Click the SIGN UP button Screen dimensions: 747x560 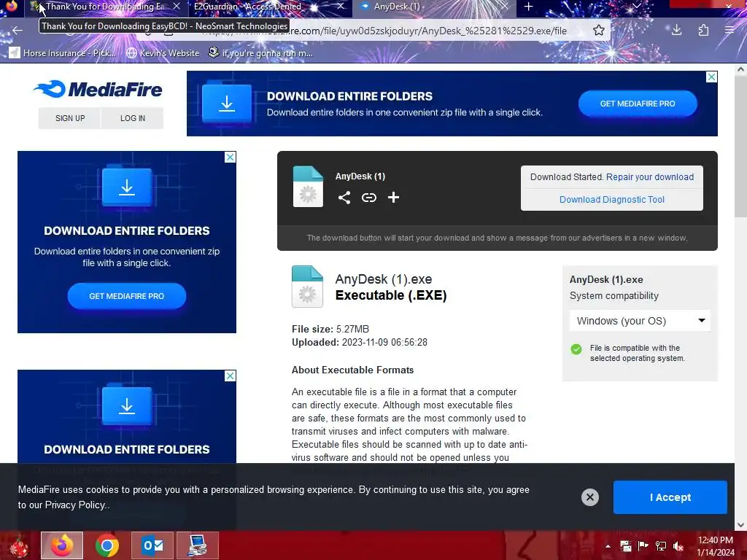[70, 118]
